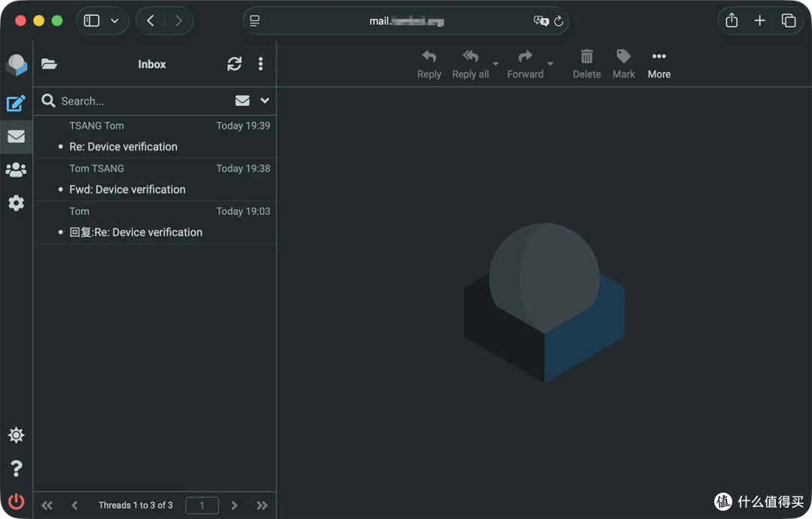Compose a new email message
Viewport: 812px width, 519px height.
(x=16, y=103)
